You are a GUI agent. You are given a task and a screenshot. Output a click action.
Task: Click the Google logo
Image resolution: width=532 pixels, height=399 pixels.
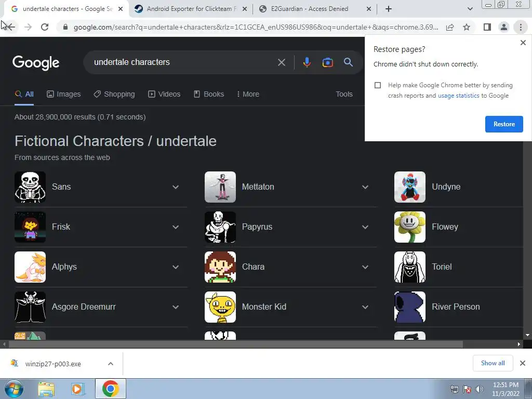pyautogui.click(x=36, y=63)
